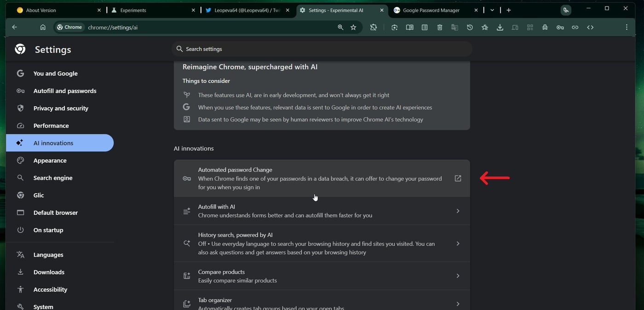Click the clear browsing data trash icon

(439, 27)
